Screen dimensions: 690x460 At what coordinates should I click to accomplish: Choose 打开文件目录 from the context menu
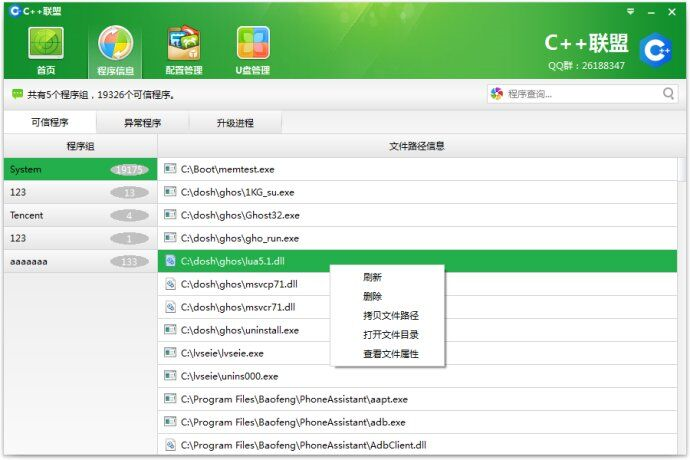point(391,335)
